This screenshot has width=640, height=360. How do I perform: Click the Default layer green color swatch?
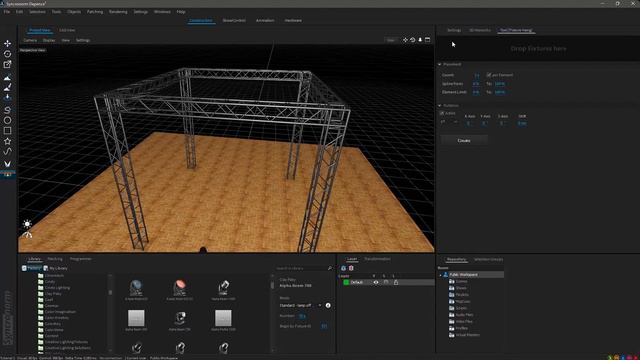pos(346,282)
